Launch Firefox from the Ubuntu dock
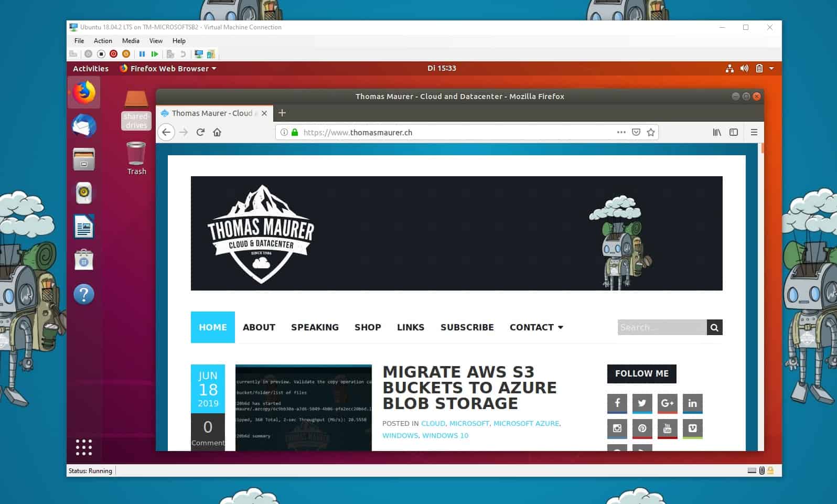The image size is (837, 504). (84, 93)
